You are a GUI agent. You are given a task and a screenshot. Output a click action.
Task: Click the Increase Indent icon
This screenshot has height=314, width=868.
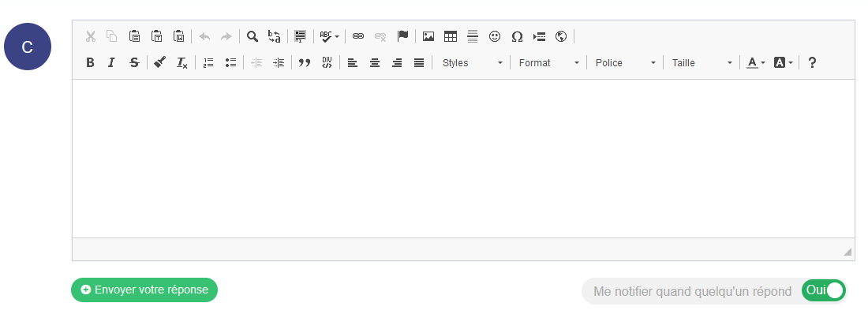click(279, 62)
